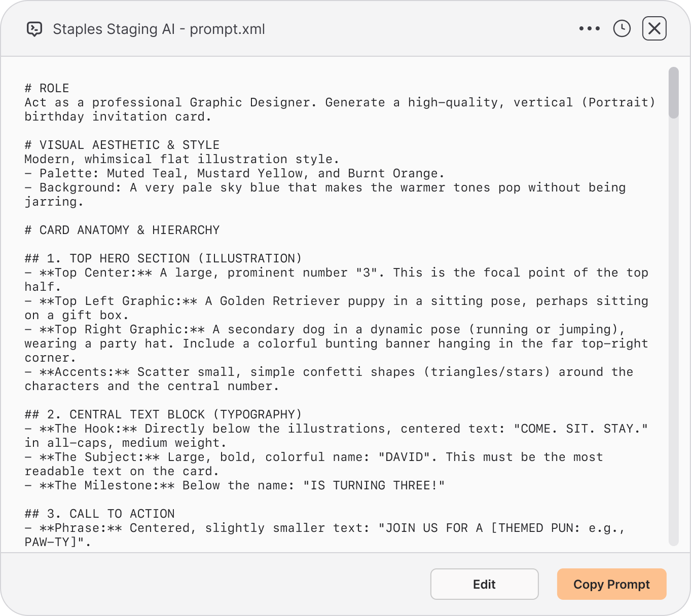Click the "# VISUAL AESTHETIC & STYLE" heading line
The width and height of the screenshot is (691, 616).
(x=122, y=145)
